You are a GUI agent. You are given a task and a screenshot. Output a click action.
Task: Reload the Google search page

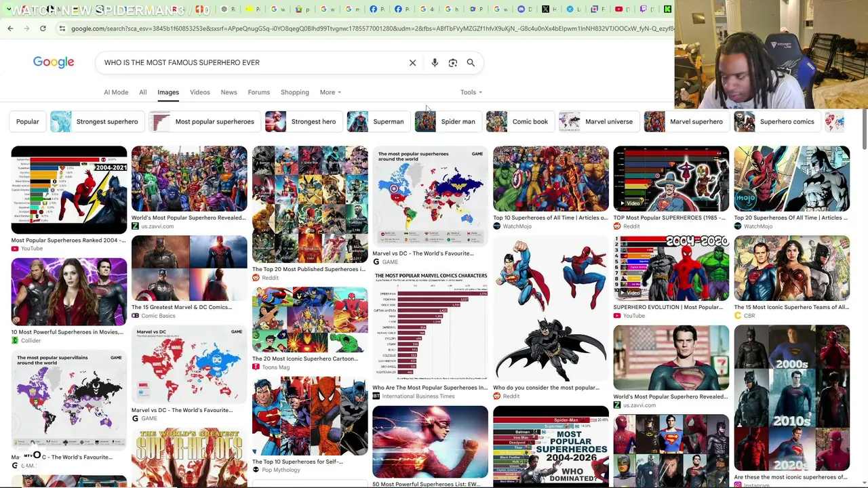pyautogui.click(x=43, y=28)
